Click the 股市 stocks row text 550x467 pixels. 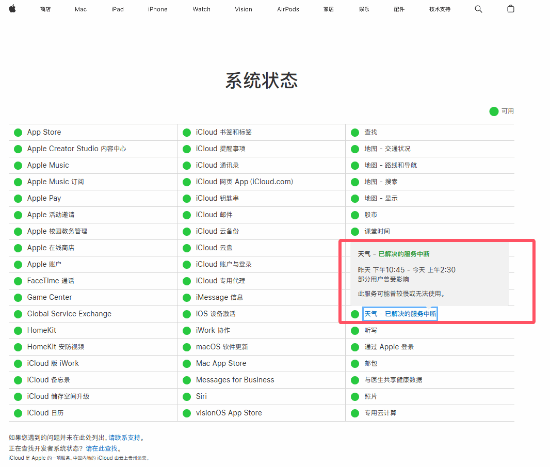tap(371, 215)
